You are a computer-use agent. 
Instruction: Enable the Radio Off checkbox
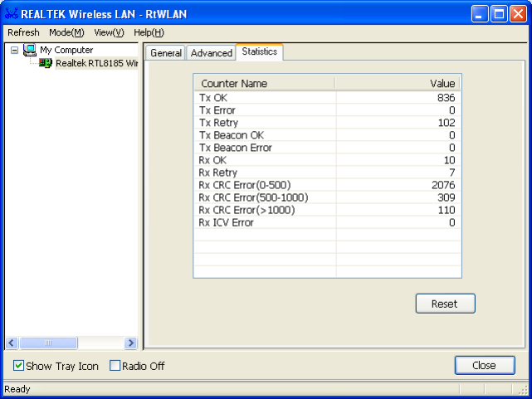(115, 366)
